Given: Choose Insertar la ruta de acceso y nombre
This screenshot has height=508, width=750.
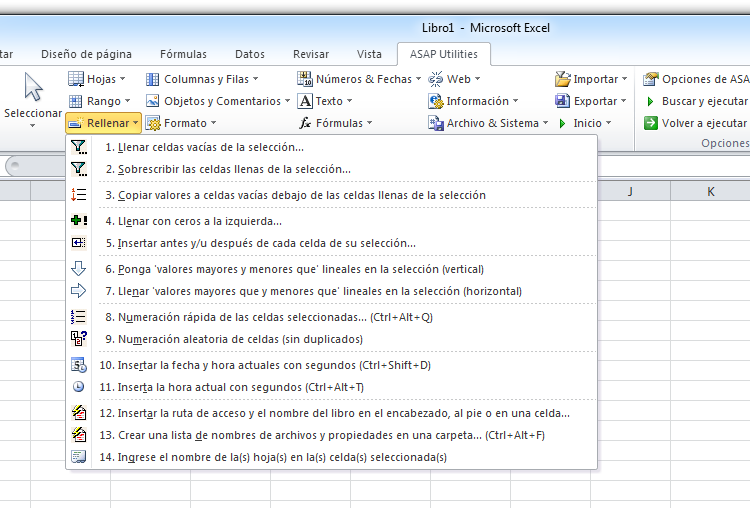Looking at the screenshot, I should click(x=331, y=413).
